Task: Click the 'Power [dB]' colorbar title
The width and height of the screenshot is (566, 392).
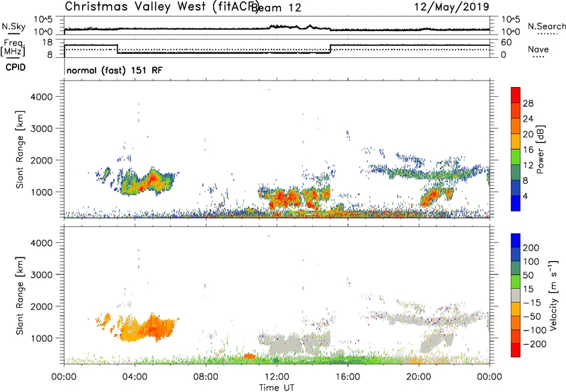Action: tap(540, 149)
